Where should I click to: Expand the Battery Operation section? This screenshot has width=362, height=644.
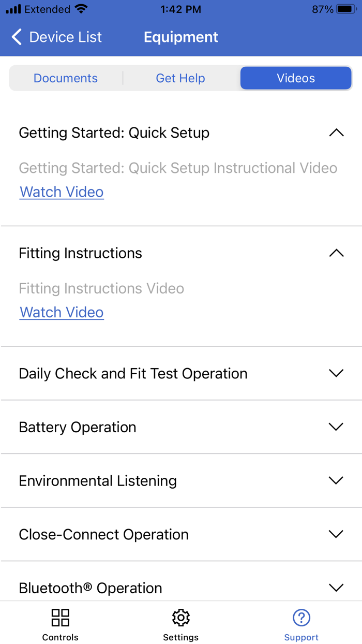coord(181,427)
